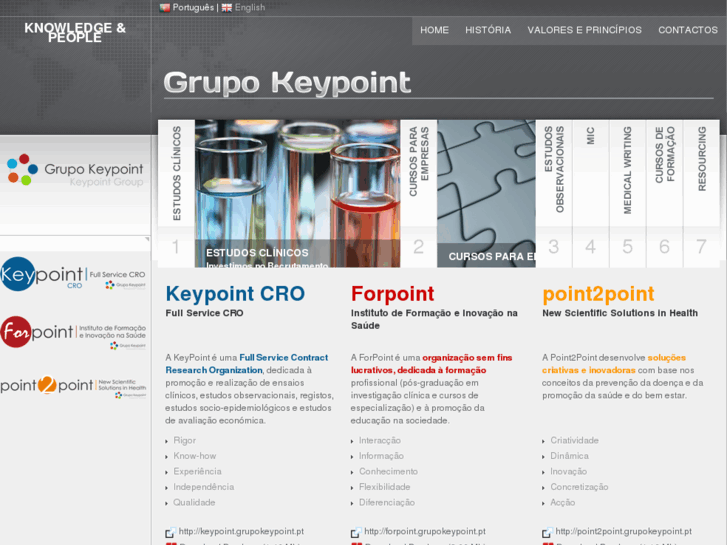This screenshot has height=545, width=727.
Task: Click the 'Concretização' list item
Action: pyautogui.click(x=579, y=487)
